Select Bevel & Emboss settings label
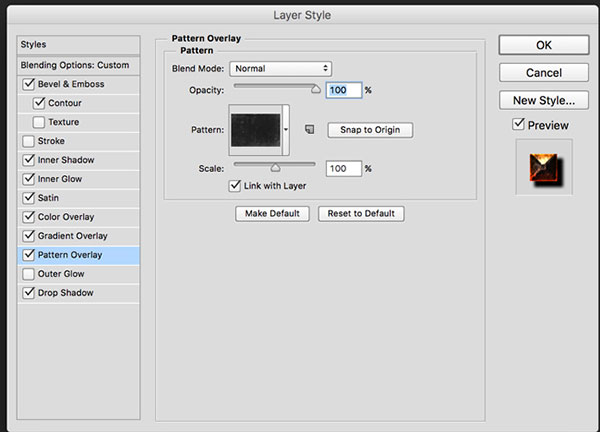600x432 pixels. (71, 84)
